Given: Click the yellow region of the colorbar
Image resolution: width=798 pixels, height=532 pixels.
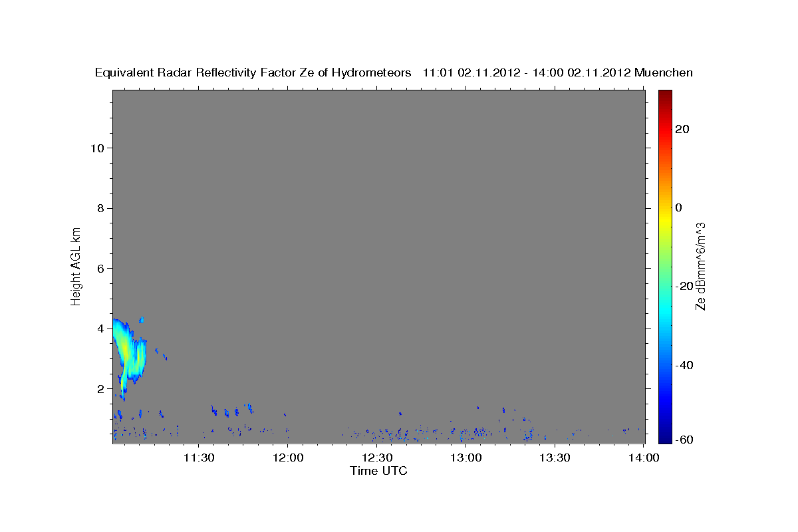Looking at the screenshot, I should [665, 219].
